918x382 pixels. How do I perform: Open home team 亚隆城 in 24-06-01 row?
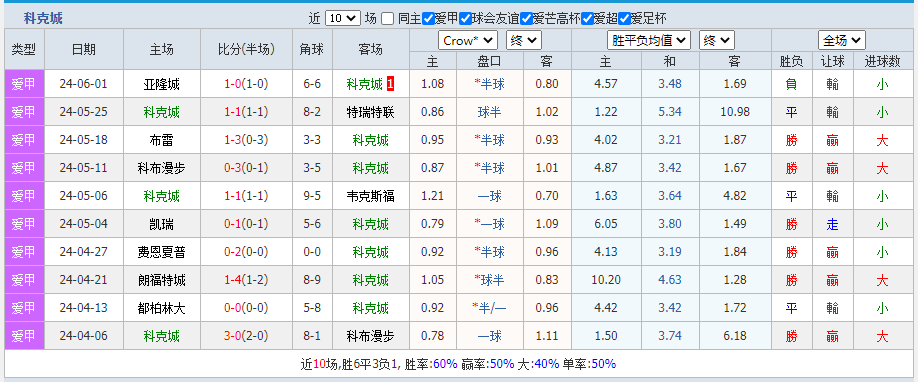(x=162, y=84)
